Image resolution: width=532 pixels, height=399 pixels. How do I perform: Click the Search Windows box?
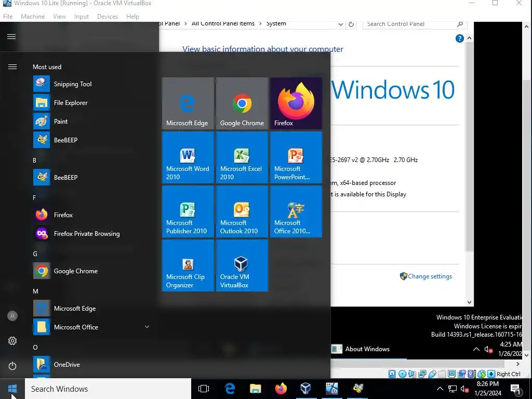(x=108, y=389)
